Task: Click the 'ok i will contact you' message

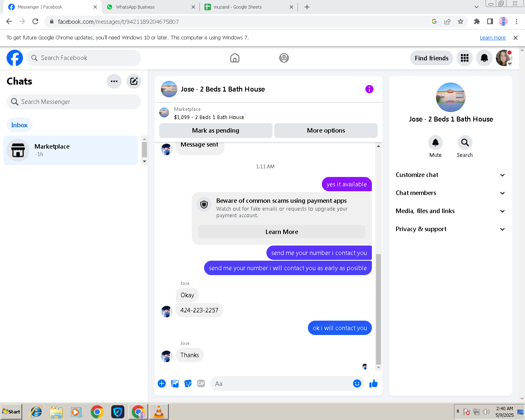Action: (340, 328)
